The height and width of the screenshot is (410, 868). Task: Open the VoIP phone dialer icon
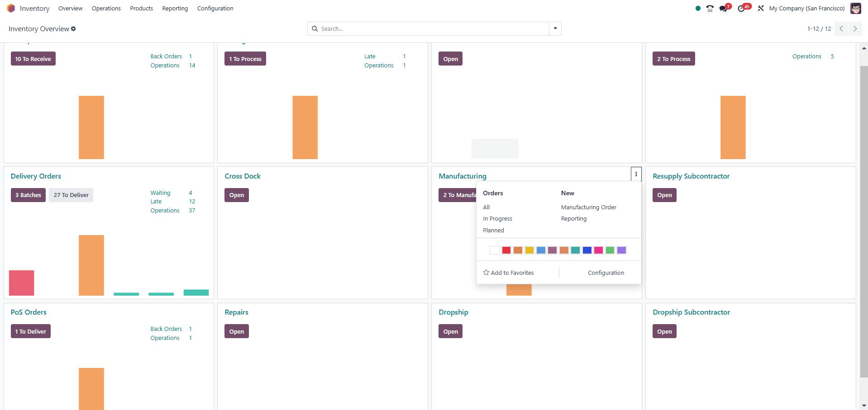710,9
